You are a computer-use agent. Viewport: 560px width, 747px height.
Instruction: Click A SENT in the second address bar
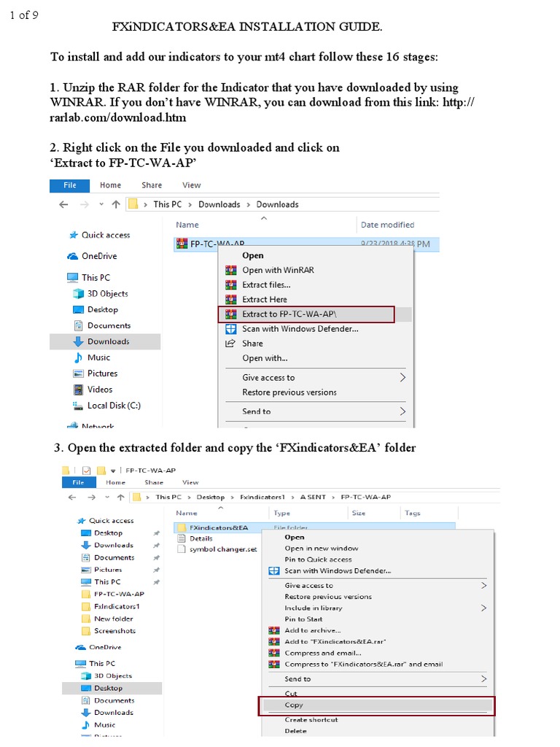click(313, 498)
